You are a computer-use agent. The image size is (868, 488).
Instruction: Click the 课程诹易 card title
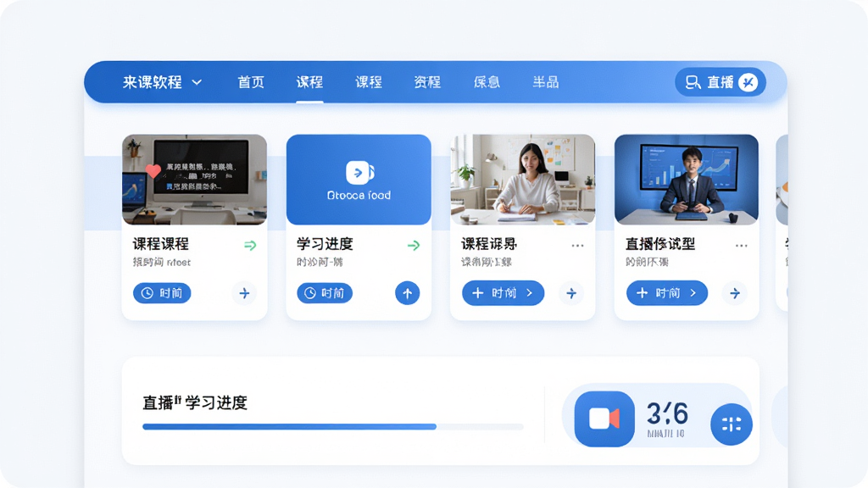489,244
